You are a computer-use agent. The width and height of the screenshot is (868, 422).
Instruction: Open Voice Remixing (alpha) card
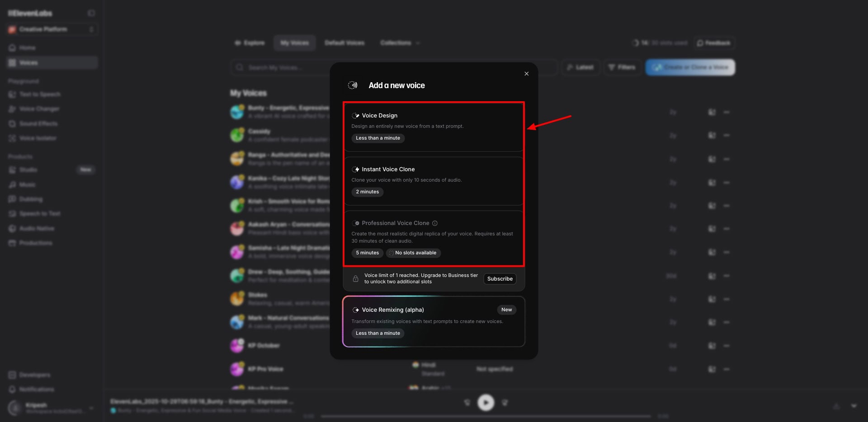[433, 321]
